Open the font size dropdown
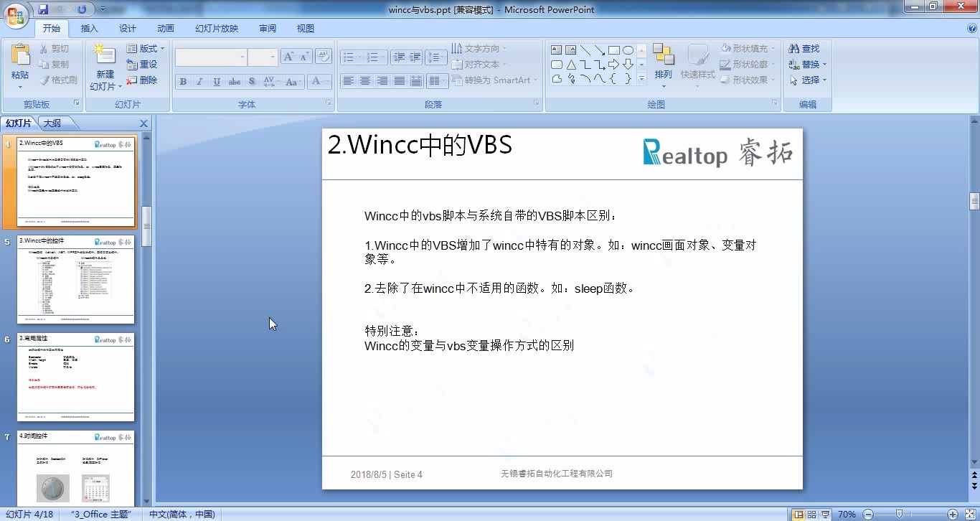The image size is (980, 521). click(x=272, y=57)
